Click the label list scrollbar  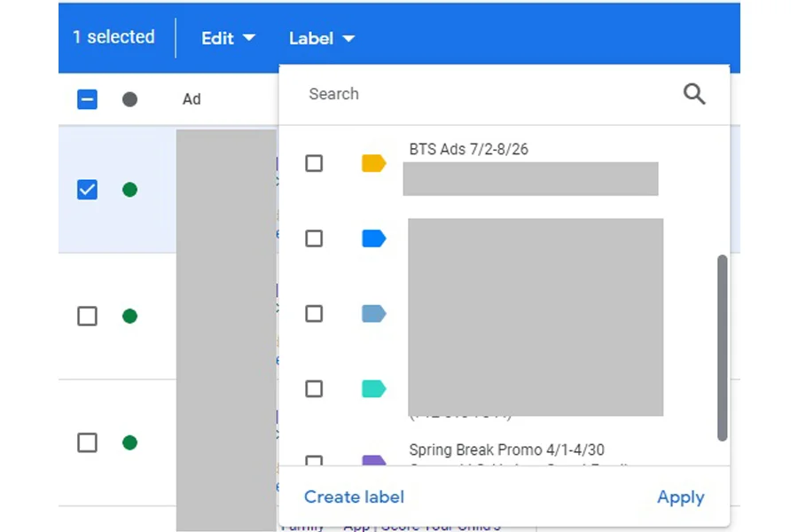coord(722,348)
